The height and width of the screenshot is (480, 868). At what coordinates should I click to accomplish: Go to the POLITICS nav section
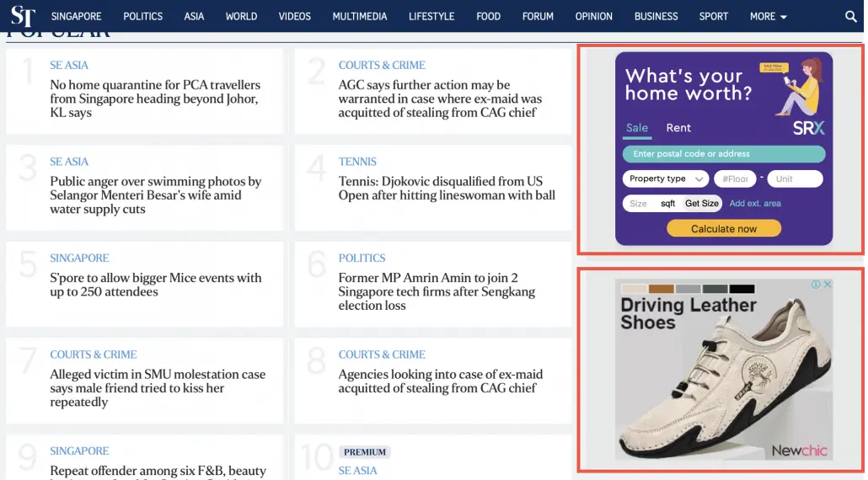point(142,17)
